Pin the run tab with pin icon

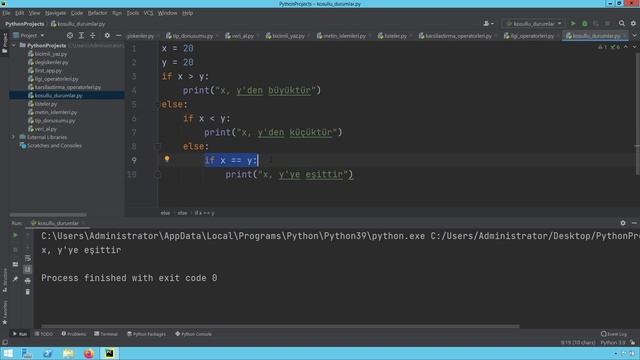pyautogui.click(x=15, y=279)
